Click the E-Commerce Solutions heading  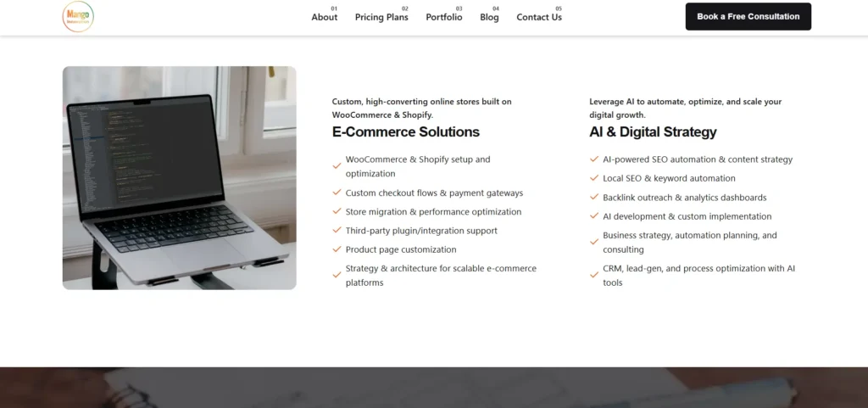(406, 131)
